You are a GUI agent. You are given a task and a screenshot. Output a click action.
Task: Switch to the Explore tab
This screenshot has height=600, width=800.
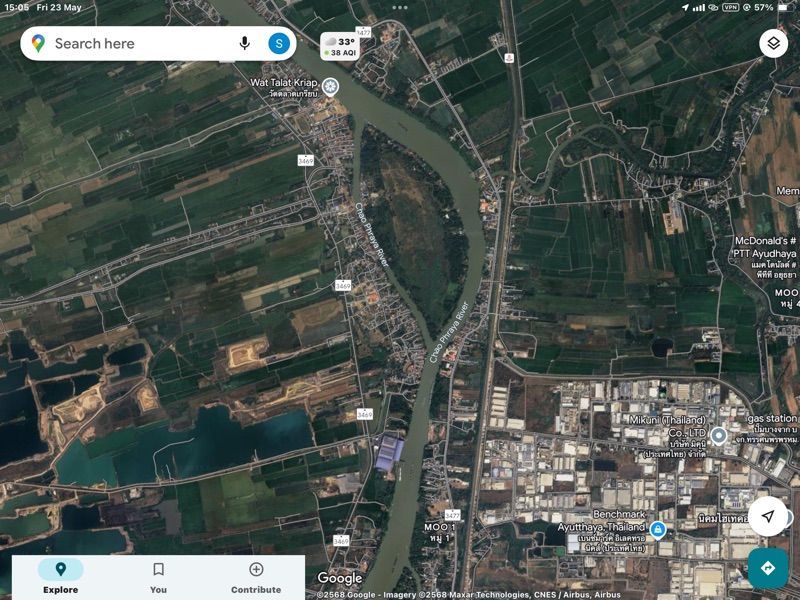coord(60,577)
